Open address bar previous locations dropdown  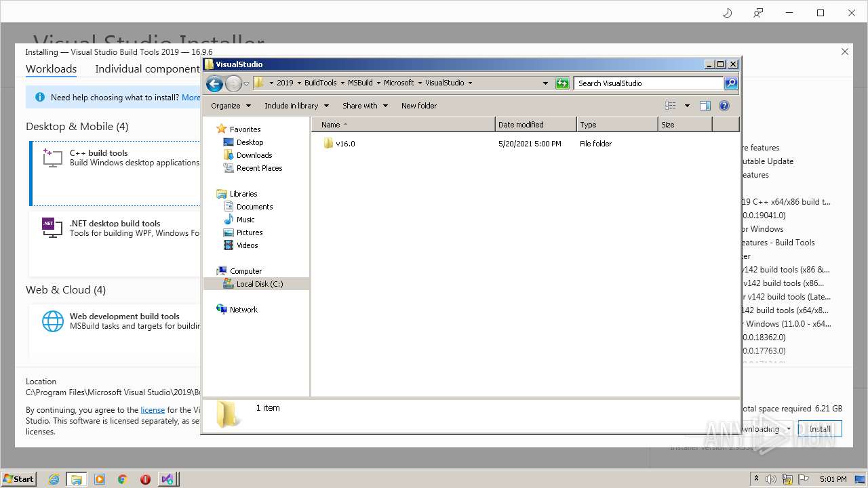pos(545,83)
